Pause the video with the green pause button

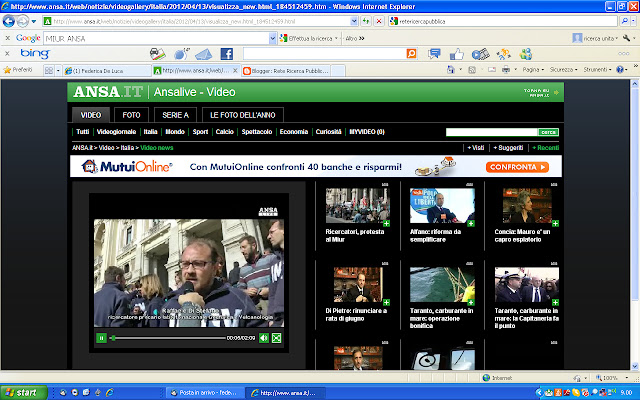coord(101,338)
